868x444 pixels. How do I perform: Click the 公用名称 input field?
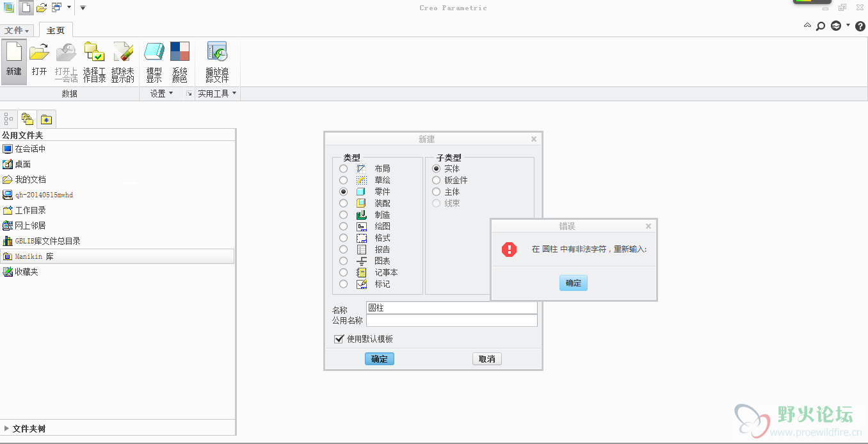452,320
